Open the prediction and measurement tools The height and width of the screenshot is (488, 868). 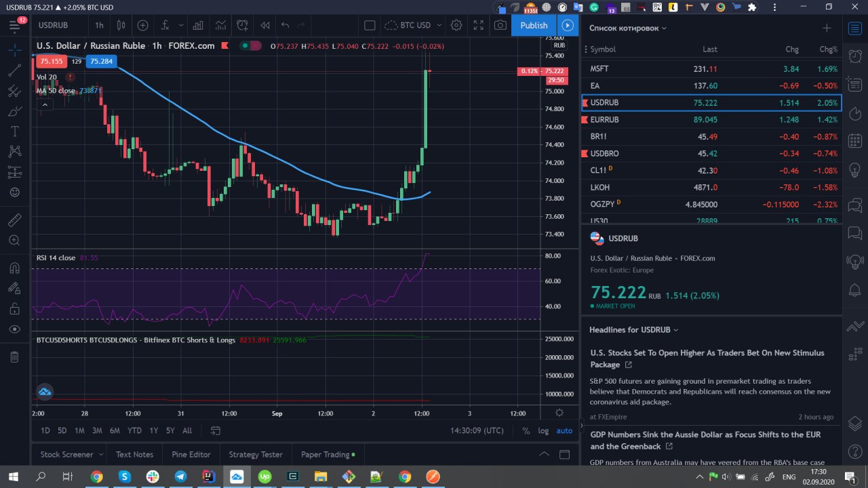click(14, 172)
